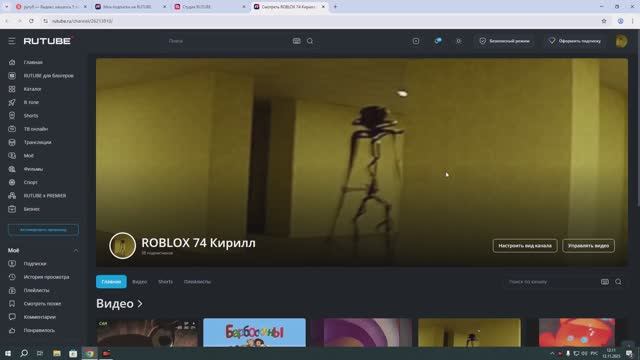Click the search magnifier in the top bar
The height and width of the screenshot is (360, 640).
pyautogui.click(x=310, y=41)
